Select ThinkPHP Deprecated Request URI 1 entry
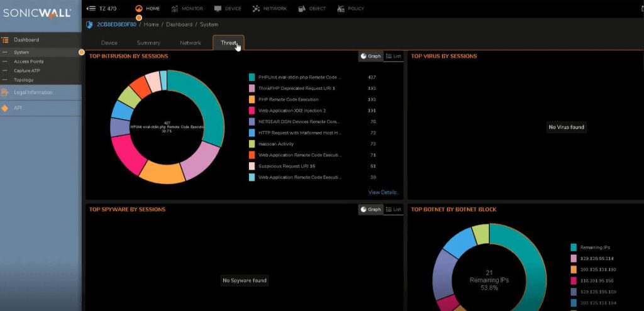 (297, 88)
